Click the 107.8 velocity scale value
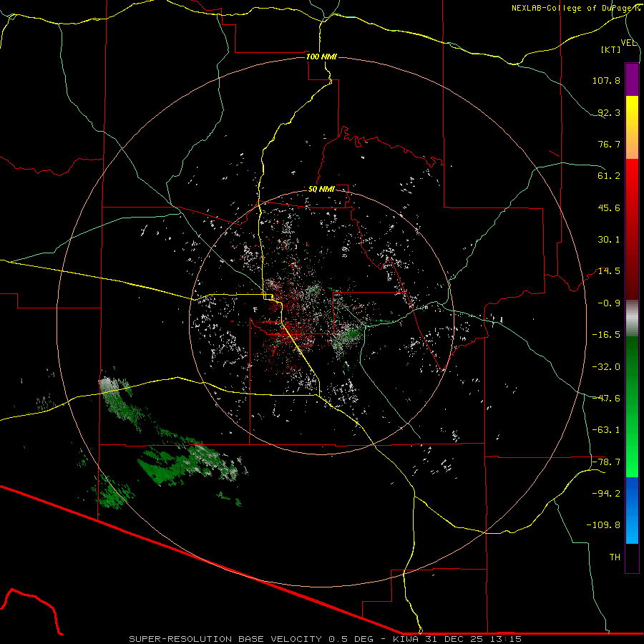 coord(606,80)
